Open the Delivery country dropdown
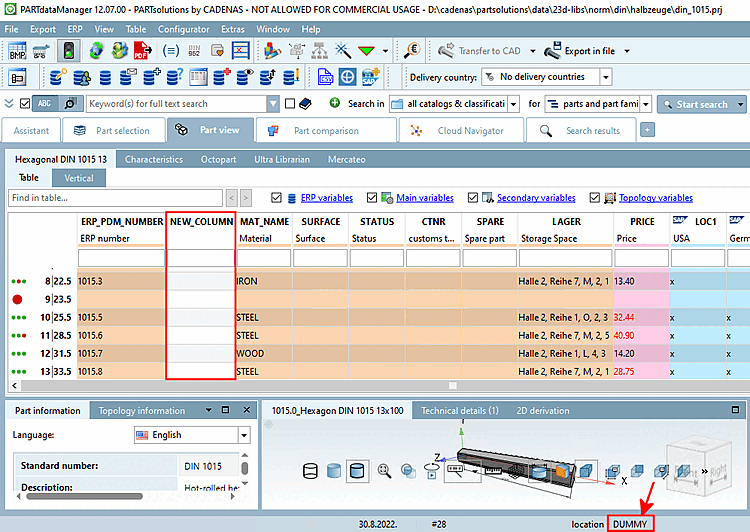This screenshot has width=750, height=532. click(605, 77)
